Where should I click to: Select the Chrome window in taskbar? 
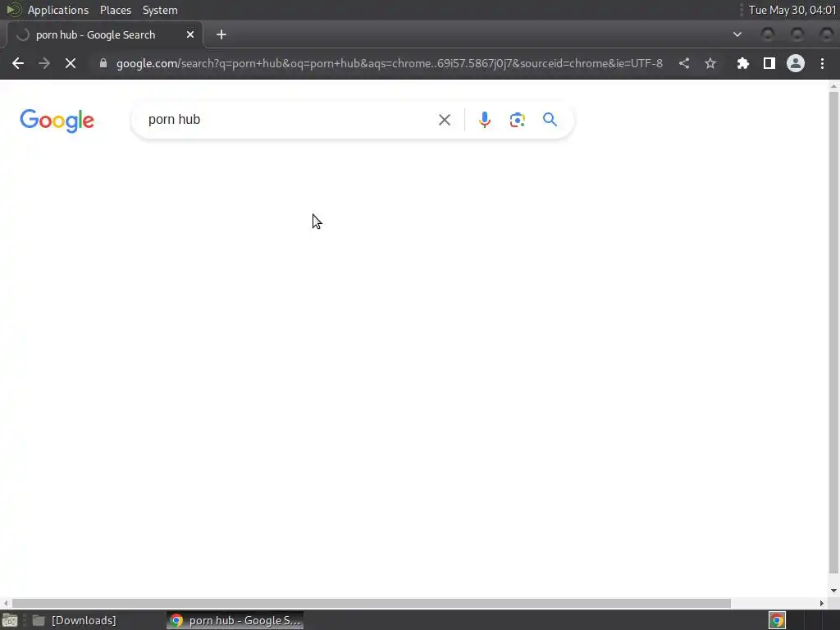tap(235, 620)
